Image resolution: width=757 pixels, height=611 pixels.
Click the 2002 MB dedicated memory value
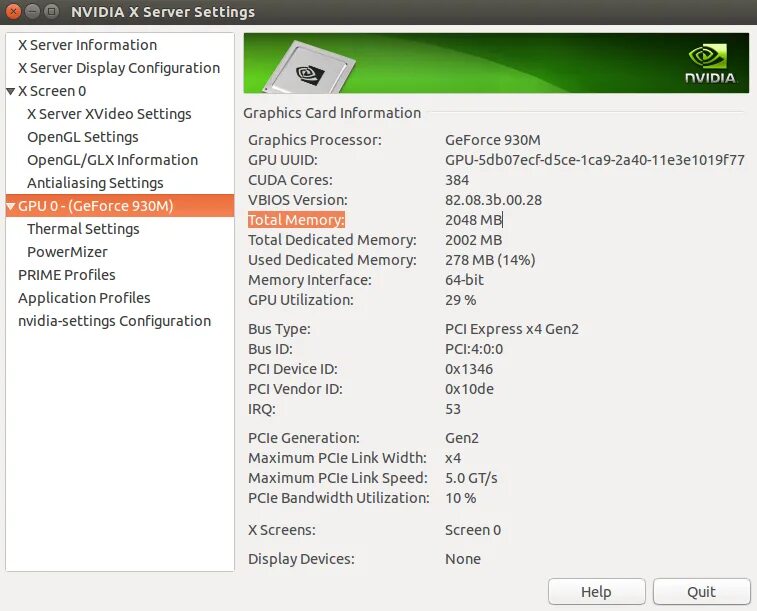coord(473,240)
